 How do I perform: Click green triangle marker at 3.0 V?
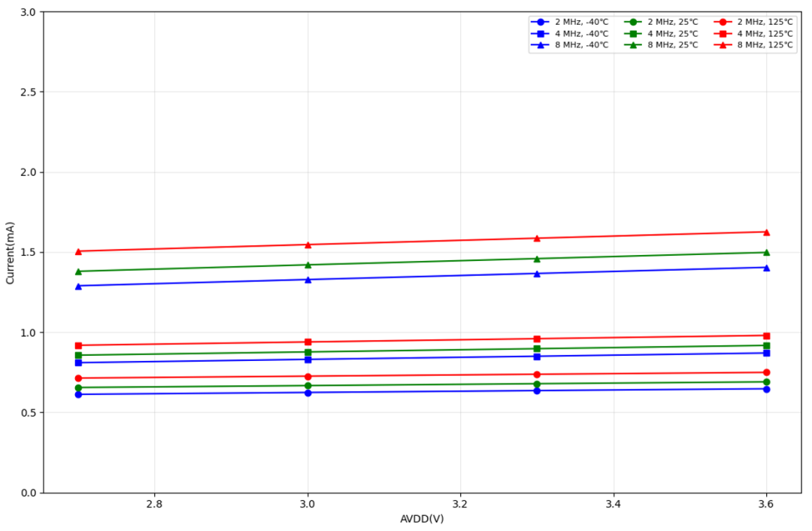coord(308,265)
